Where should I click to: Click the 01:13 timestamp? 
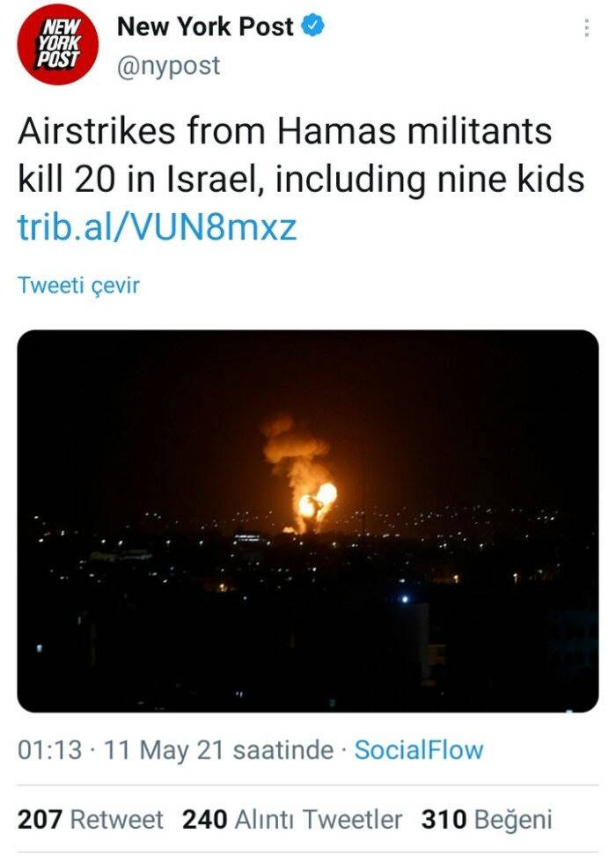point(49,751)
